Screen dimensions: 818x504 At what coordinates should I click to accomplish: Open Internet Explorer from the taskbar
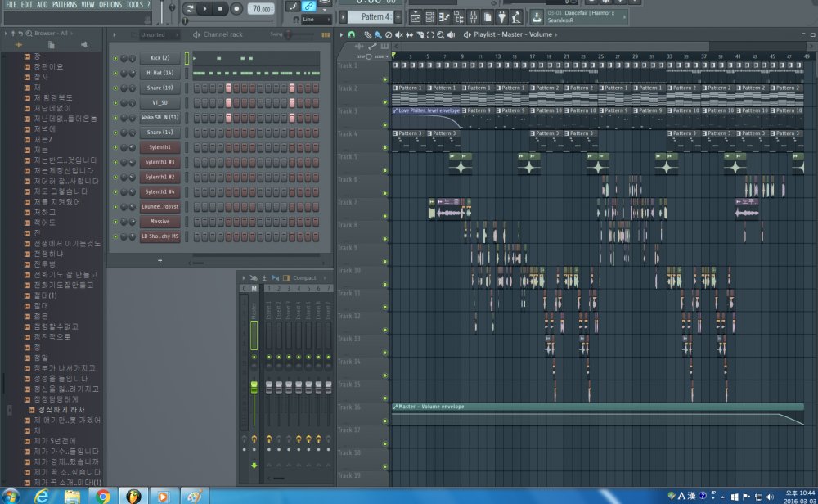point(42,496)
